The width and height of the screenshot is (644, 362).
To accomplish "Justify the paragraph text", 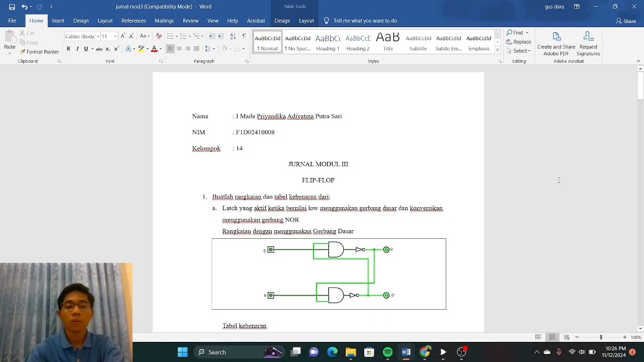I will pos(197,49).
